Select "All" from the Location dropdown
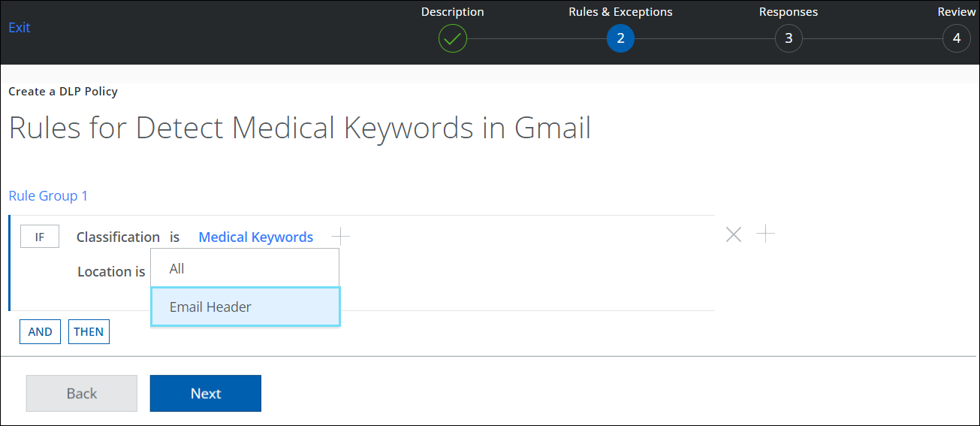Screen dimensions: 980x426 245,268
